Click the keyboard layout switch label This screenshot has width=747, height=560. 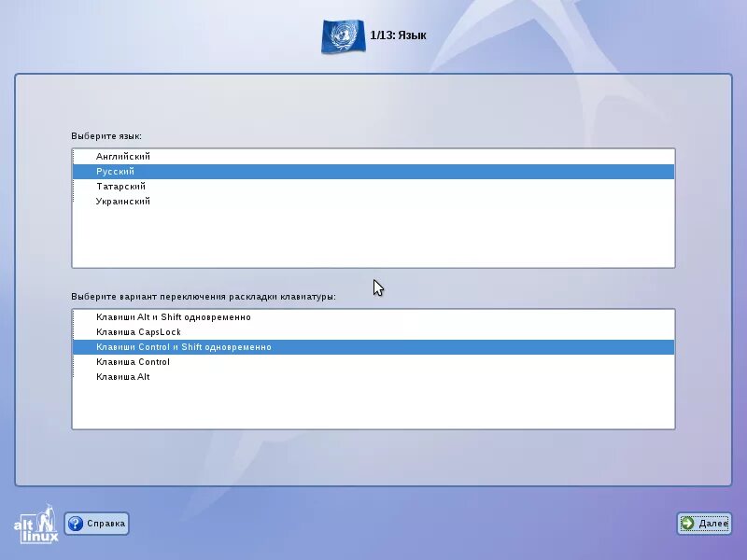(204, 297)
